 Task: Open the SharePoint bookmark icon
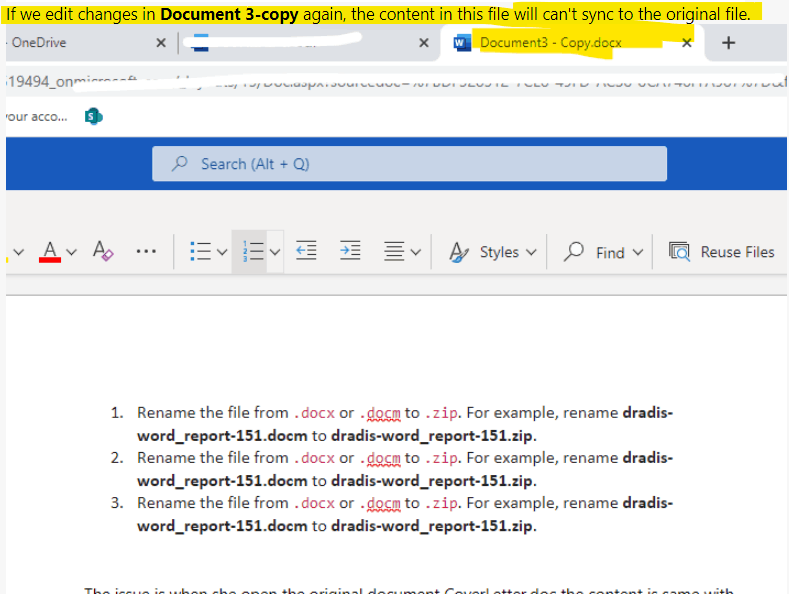pos(94,116)
